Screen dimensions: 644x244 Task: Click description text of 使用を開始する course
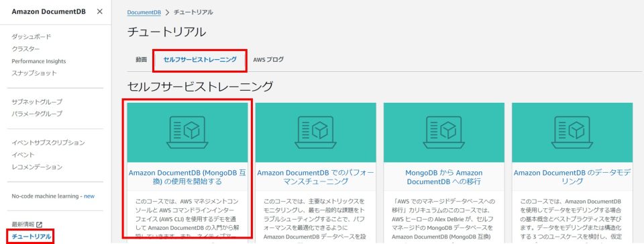point(187,220)
